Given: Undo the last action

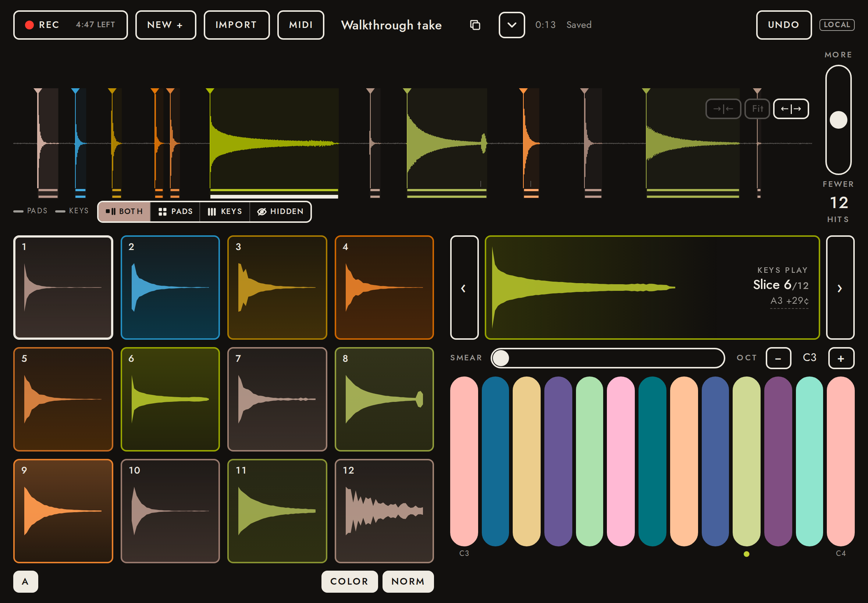Looking at the screenshot, I should pyautogui.click(x=783, y=25).
